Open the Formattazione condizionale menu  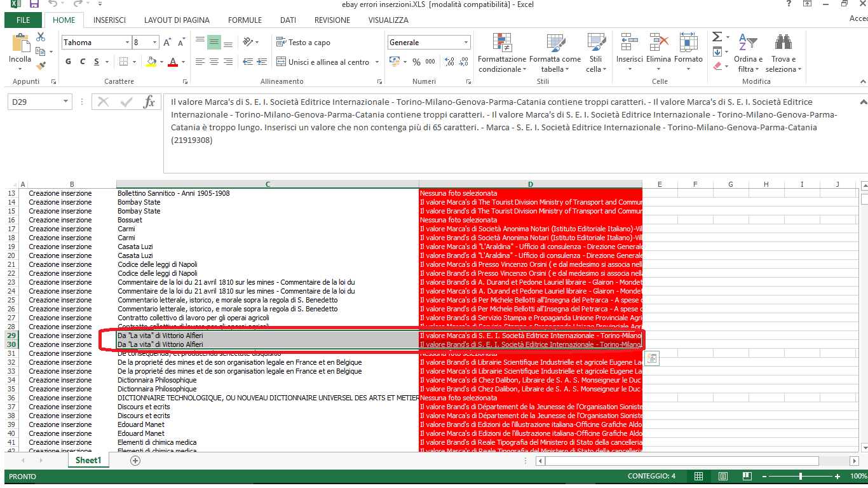point(502,53)
